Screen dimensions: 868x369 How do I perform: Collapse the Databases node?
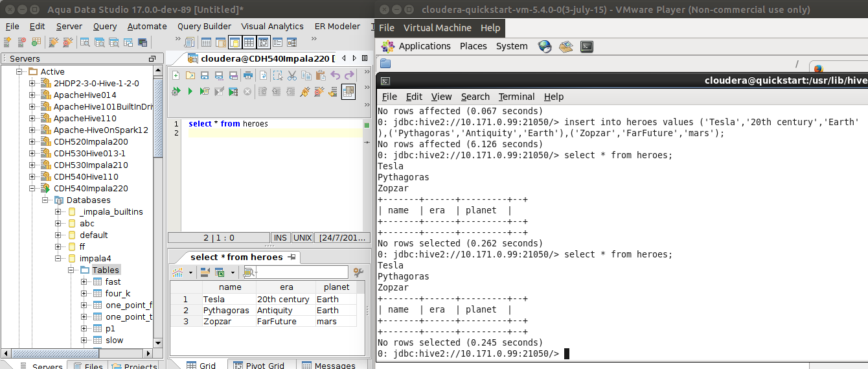click(45, 200)
